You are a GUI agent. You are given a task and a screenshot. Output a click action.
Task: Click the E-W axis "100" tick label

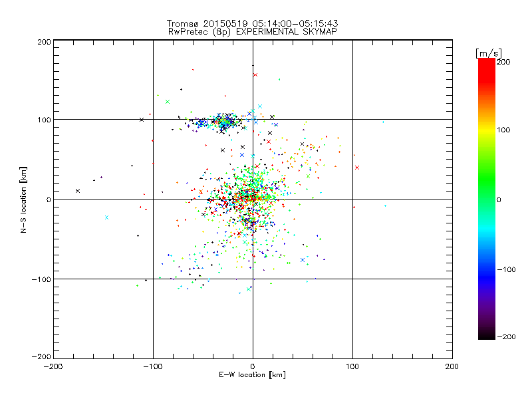[x=352, y=366]
